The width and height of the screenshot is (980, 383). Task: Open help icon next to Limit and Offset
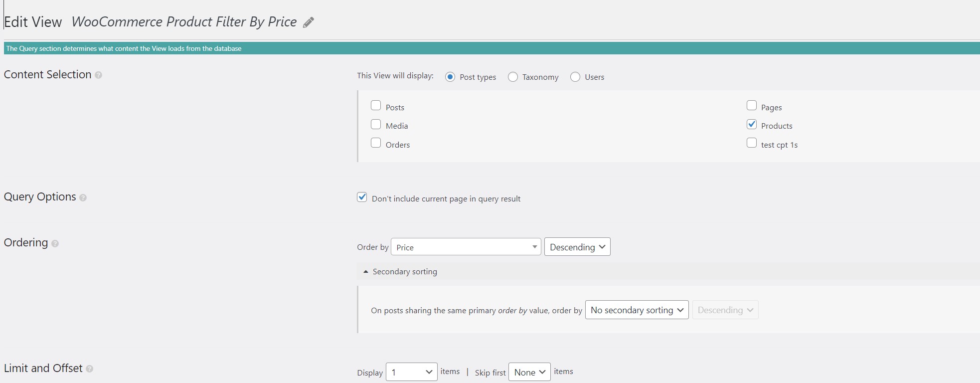(x=90, y=369)
